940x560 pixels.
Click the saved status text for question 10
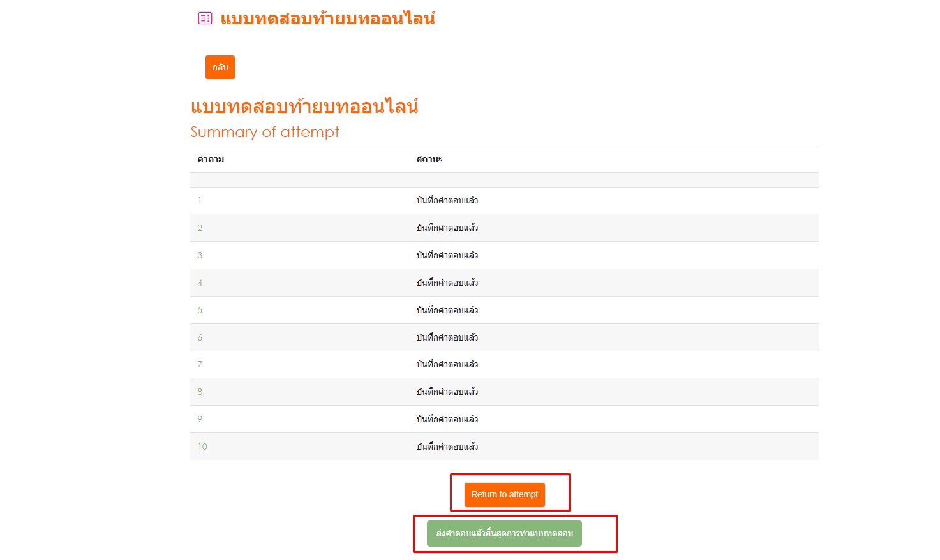click(447, 447)
